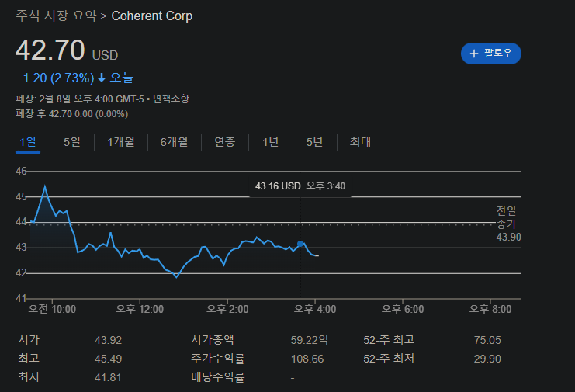
Task: Click the 시가 value 43.92
Action: 108,340
